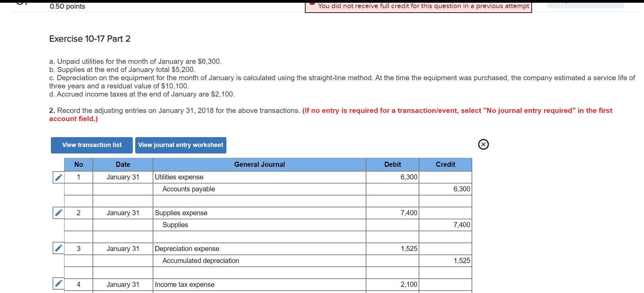Viewport: 644px width, 293px height.
Task: Select the Accumulated depreciation account cell
Action: [260, 261]
